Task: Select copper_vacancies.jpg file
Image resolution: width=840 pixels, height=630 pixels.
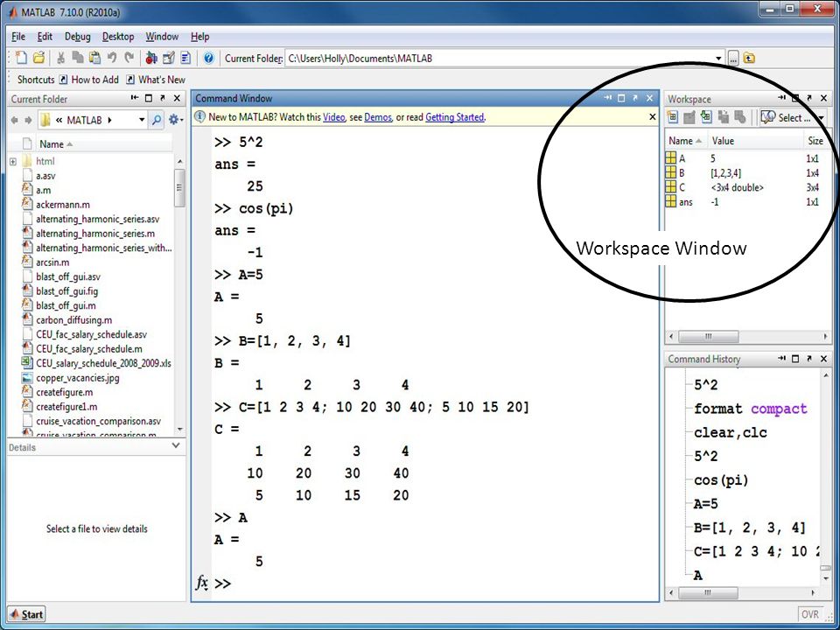Action: (x=78, y=378)
